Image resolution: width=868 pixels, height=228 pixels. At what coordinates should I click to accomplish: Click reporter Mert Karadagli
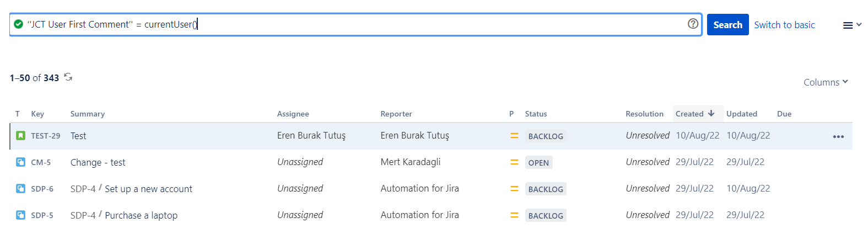click(x=411, y=162)
